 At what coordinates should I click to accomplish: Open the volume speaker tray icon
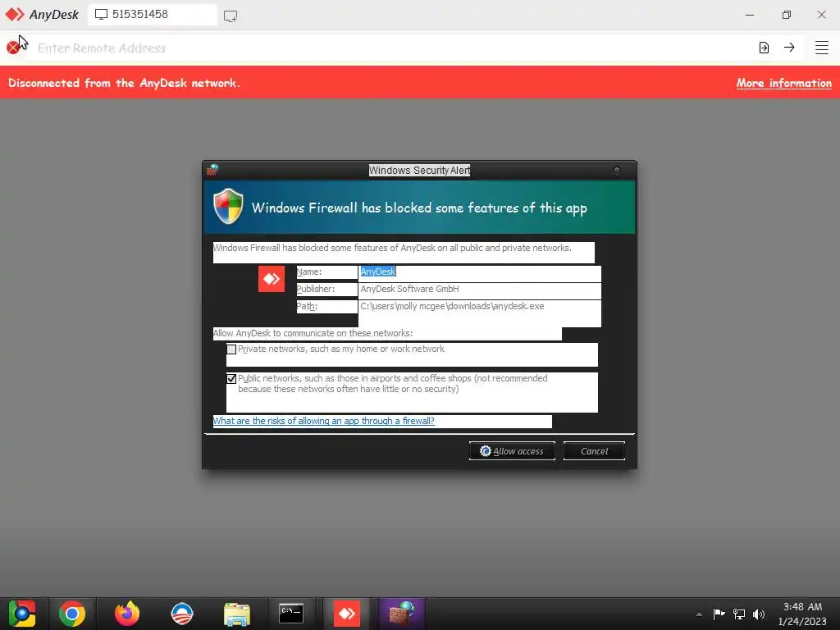click(759, 614)
